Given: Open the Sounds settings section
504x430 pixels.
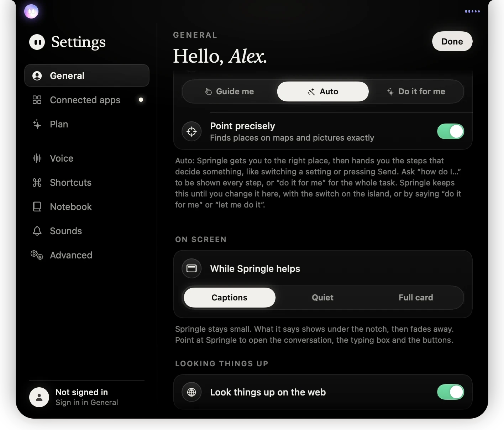Looking at the screenshot, I should [x=87, y=231].
